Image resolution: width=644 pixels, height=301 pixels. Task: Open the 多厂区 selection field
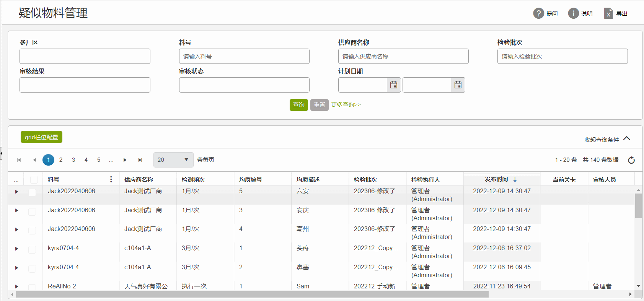coord(85,56)
